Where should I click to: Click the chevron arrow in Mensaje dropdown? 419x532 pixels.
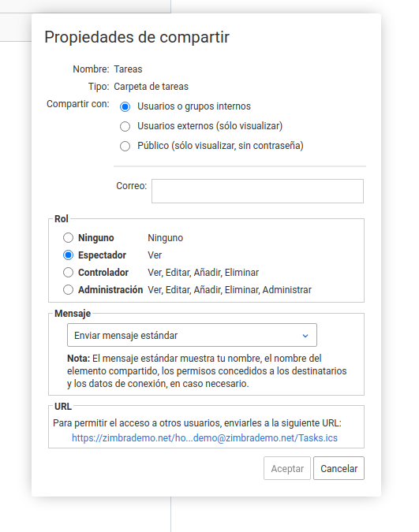[305, 336]
